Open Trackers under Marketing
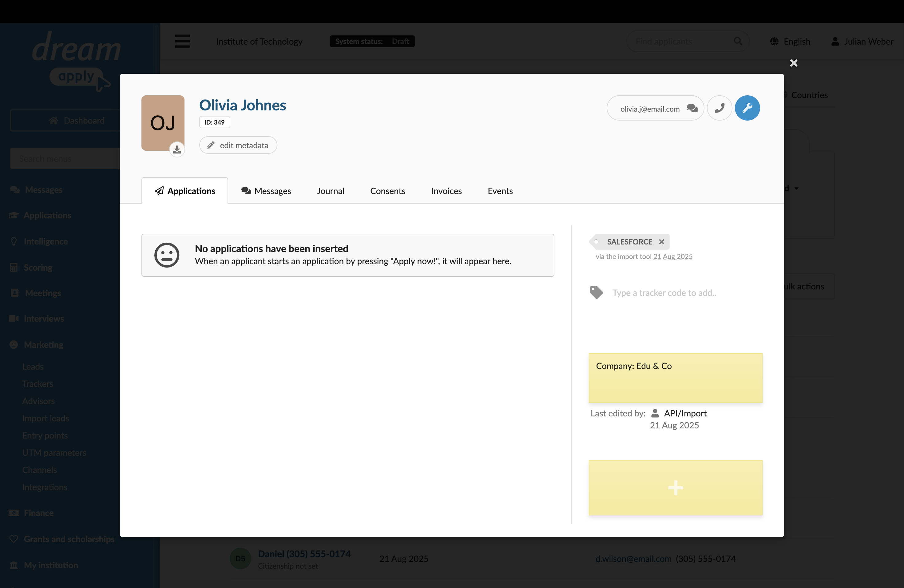 (x=38, y=383)
